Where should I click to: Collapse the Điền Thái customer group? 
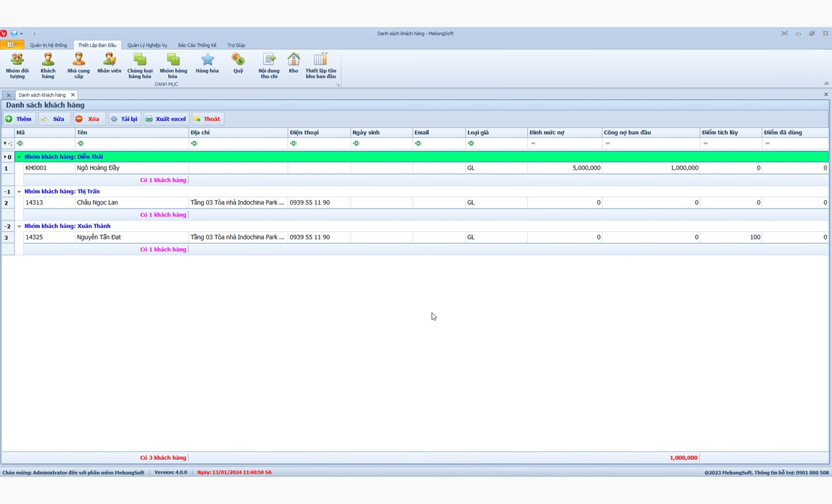pyautogui.click(x=19, y=157)
